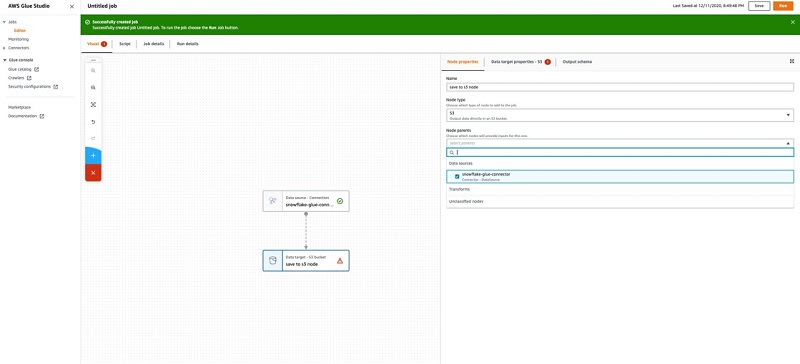Click the search magnifier in parents search box

[x=452, y=153]
